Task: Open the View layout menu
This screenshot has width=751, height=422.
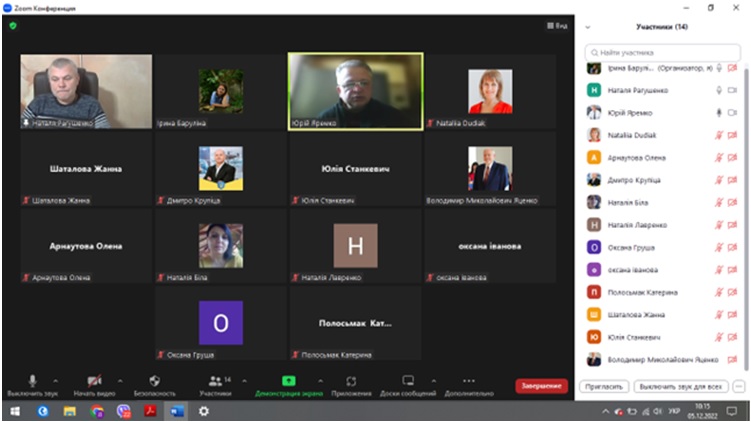Action: point(557,26)
